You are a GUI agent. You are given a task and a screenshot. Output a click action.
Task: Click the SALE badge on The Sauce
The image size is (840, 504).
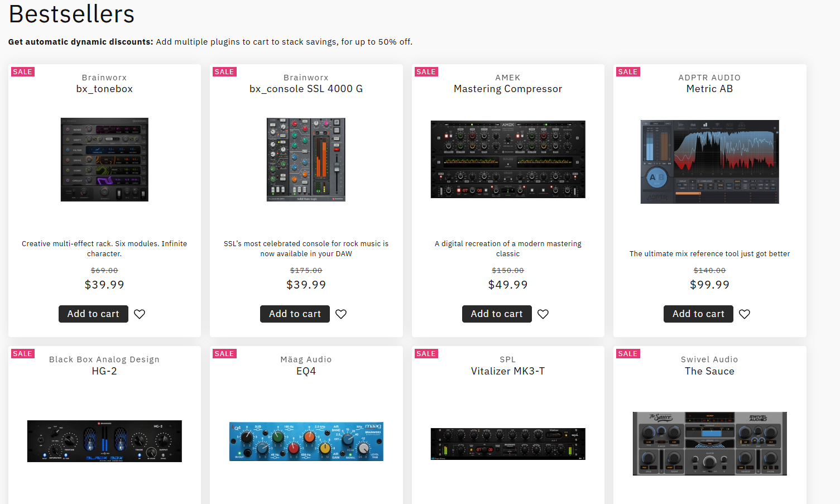tap(627, 353)
